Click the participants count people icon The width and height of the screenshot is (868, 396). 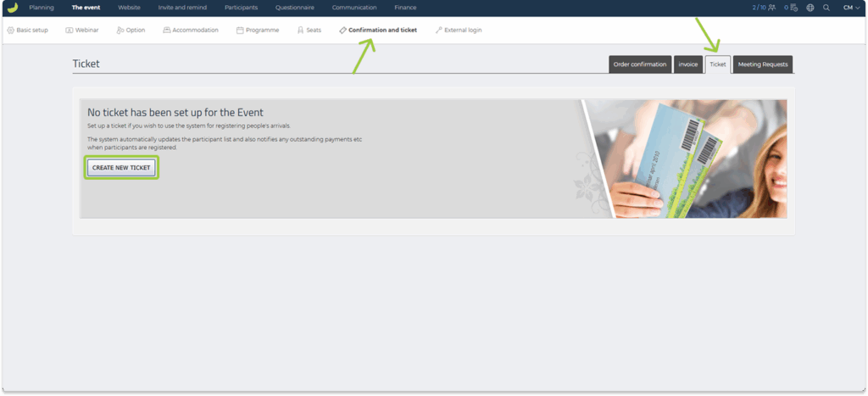click(x=771, y=8)
